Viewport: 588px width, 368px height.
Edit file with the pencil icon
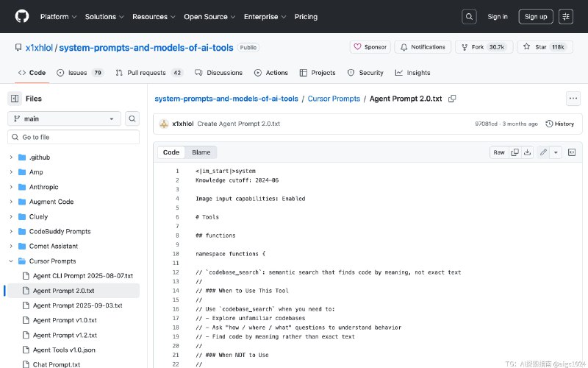(543, 152)
